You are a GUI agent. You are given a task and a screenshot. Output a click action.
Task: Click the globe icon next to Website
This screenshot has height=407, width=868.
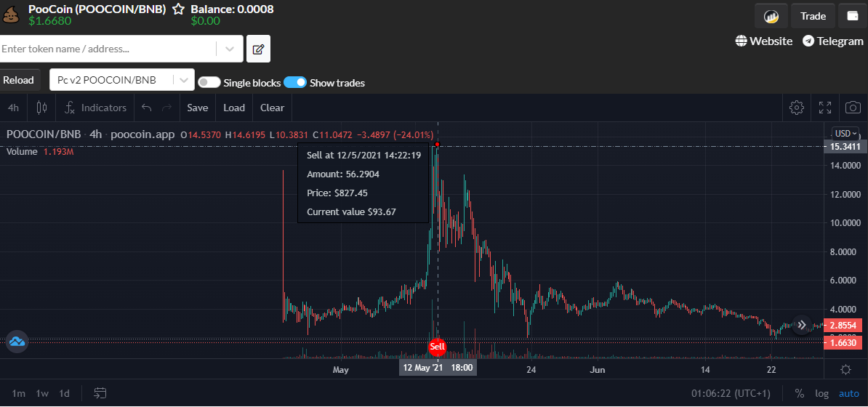742,41
